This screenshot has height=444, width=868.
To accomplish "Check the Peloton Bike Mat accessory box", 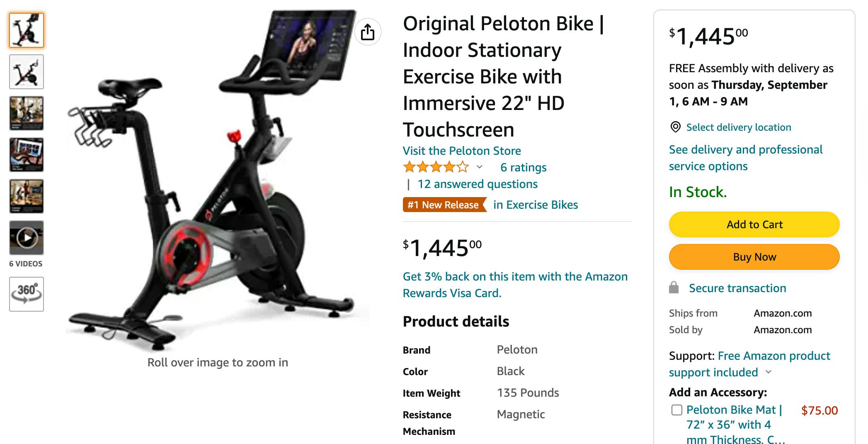I will point(676,410).
